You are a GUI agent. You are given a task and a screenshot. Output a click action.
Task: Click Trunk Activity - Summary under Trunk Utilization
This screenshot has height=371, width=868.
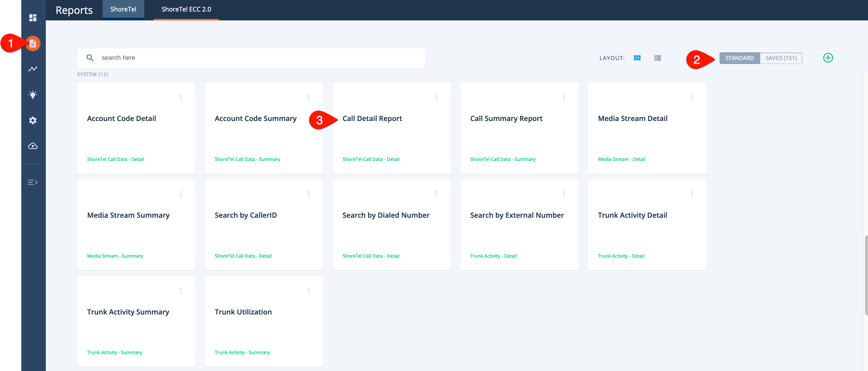(x=242, y=352)
